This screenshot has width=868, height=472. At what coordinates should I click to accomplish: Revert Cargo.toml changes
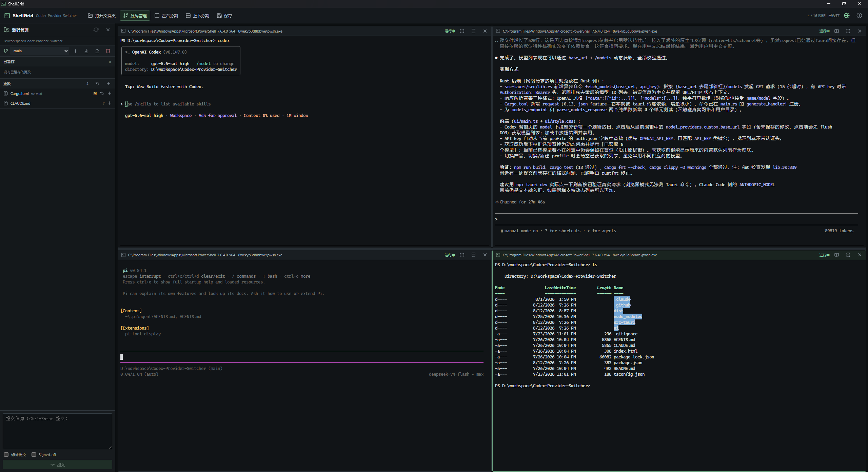click(x=102, y=93)
